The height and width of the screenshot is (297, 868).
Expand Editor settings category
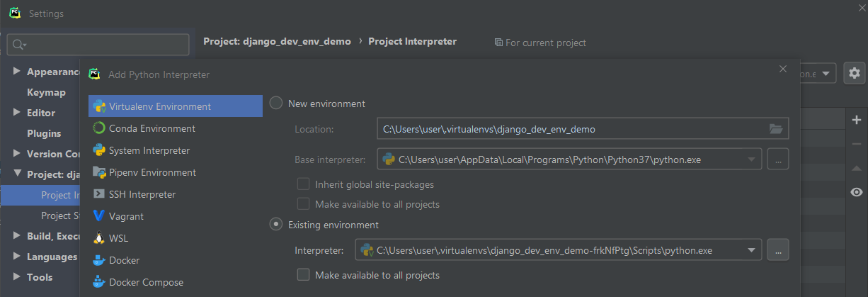click(x=18, y=113)
